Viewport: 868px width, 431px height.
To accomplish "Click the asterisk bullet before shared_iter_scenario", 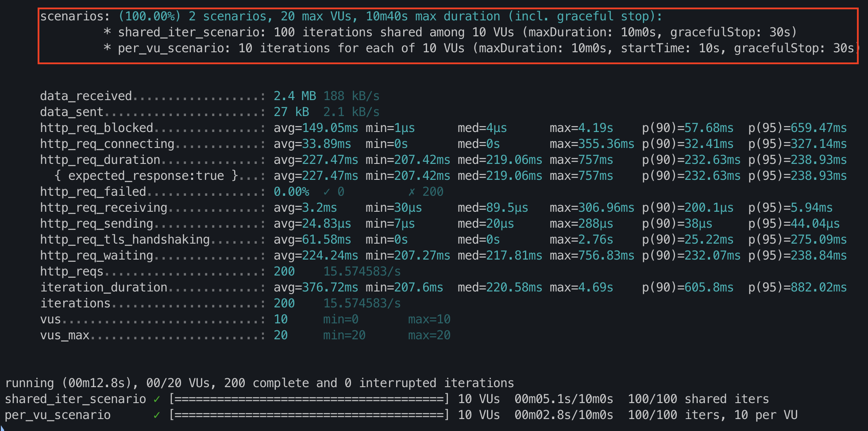I will [x=107, y=32].
